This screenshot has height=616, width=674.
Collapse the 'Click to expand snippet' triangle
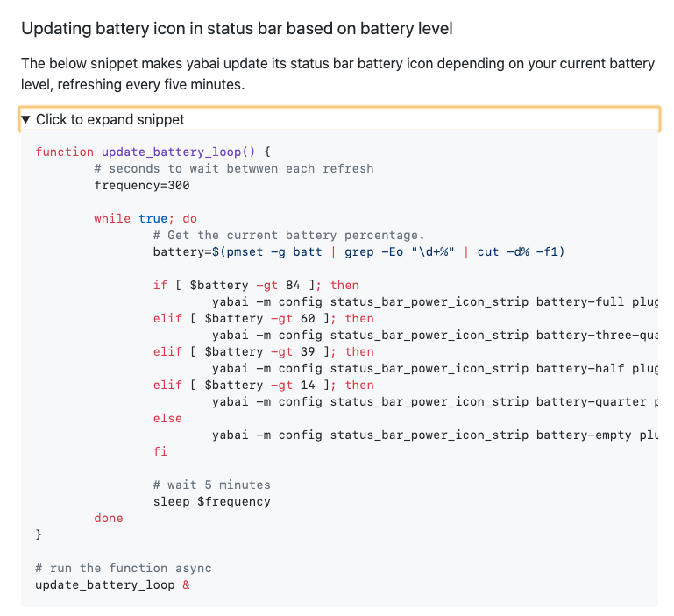(x=25, y=119)
